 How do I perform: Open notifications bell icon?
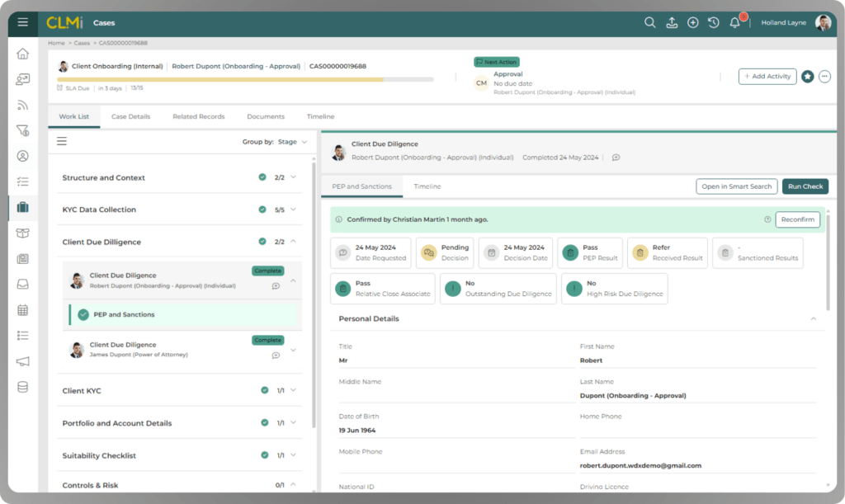point(734,22)
